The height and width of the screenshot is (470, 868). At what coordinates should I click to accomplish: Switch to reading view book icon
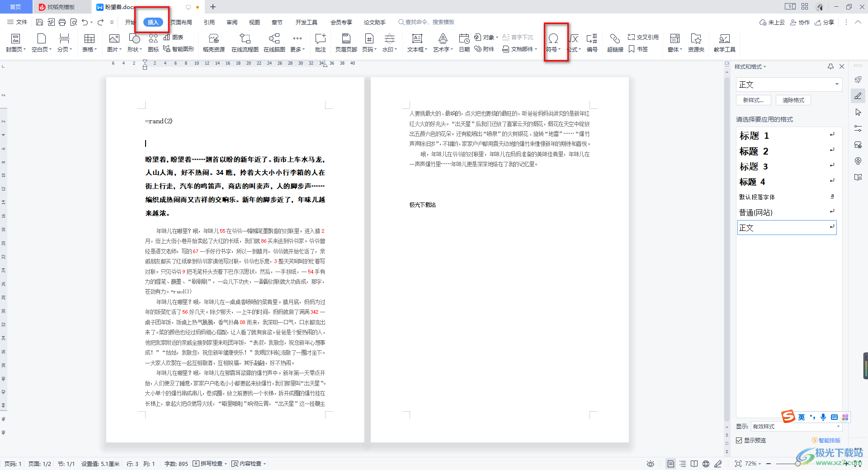pos(694,464)
